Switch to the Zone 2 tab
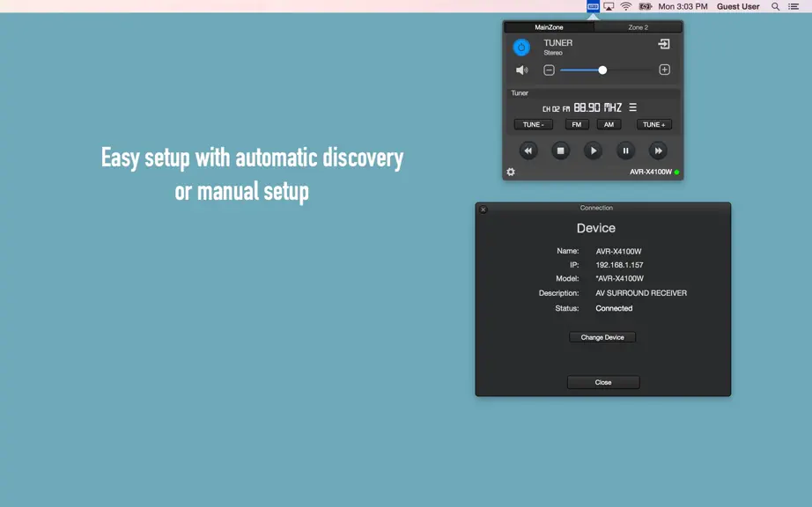The width and height of the screenshot is (812, 507). 638,27
